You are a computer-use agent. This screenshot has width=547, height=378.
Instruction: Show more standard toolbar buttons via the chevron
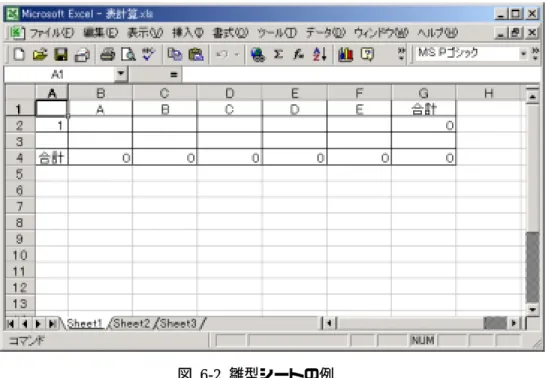pyautogui.click(x=402, y=54)
